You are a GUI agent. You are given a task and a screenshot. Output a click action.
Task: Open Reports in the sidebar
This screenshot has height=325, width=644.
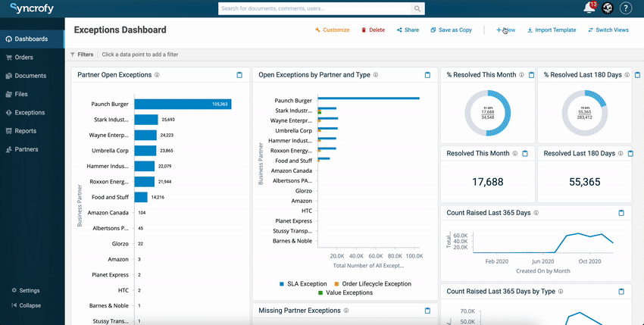pyautogui.click(x=32, y=131)
